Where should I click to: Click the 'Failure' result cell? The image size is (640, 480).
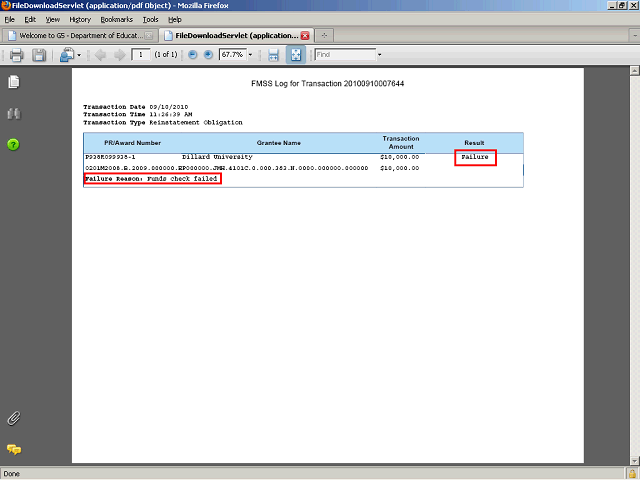pyautogui.click(x=475, y=157)
